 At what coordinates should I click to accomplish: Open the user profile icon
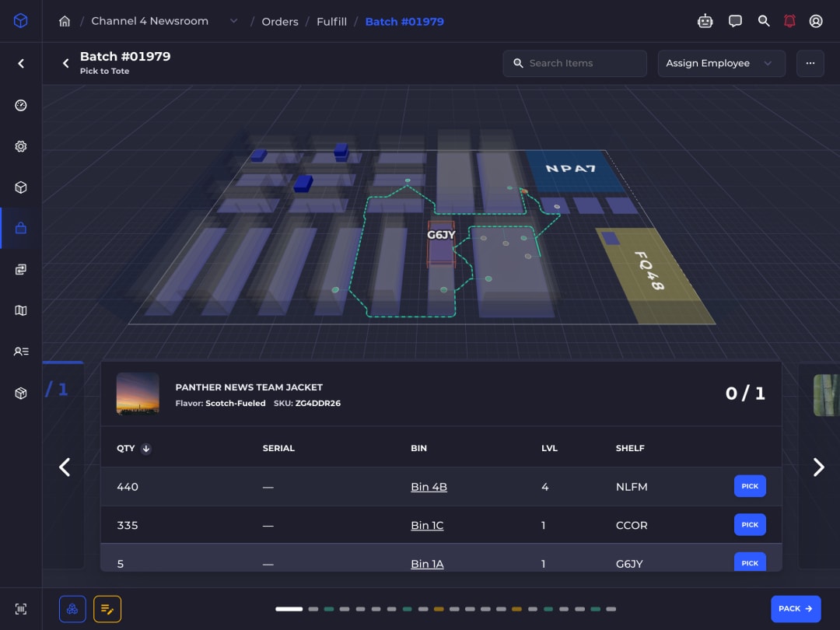(x=816, y=22)
